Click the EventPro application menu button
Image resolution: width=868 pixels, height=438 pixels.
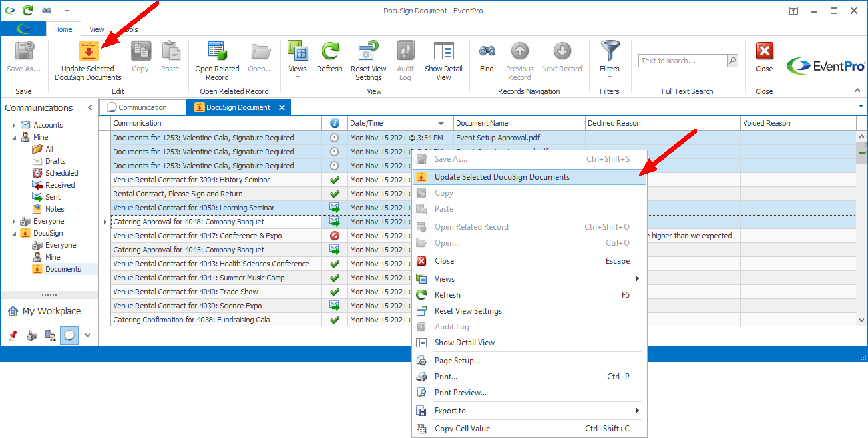click(23, 29)
